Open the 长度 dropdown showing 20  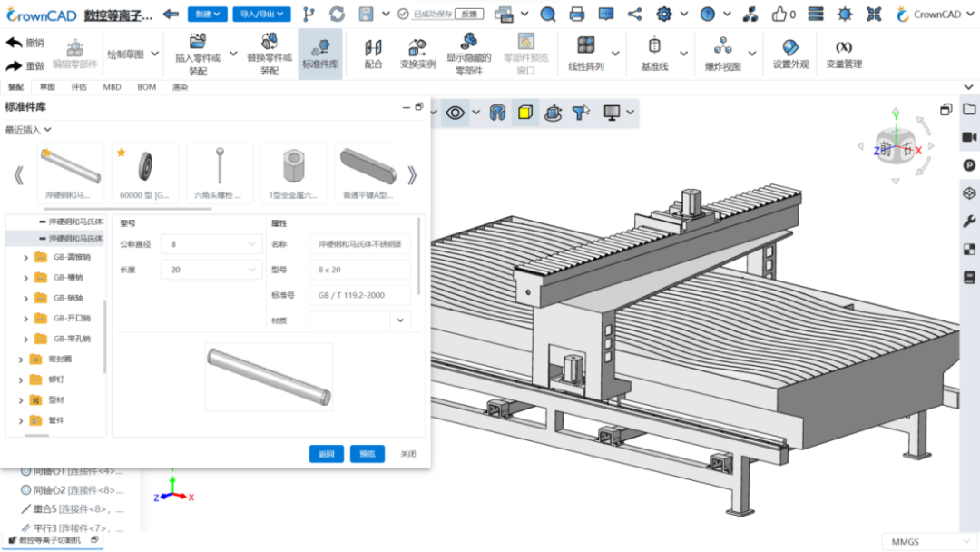pos(211,270)
